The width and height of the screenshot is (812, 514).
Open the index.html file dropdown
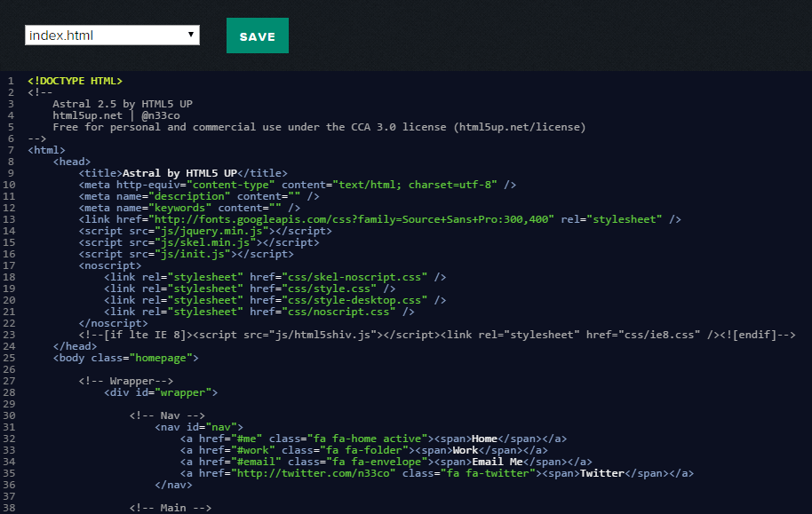[x=112, y=36]
